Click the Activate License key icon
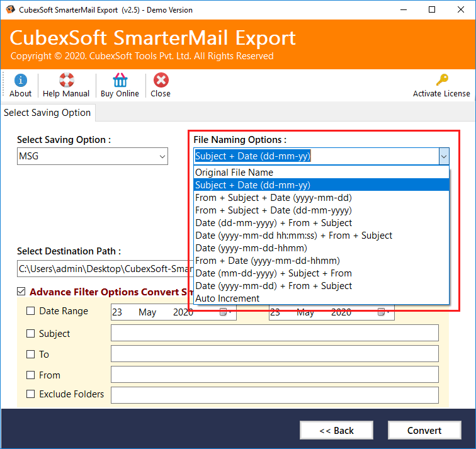476x449 pixels. click(442, 80)
